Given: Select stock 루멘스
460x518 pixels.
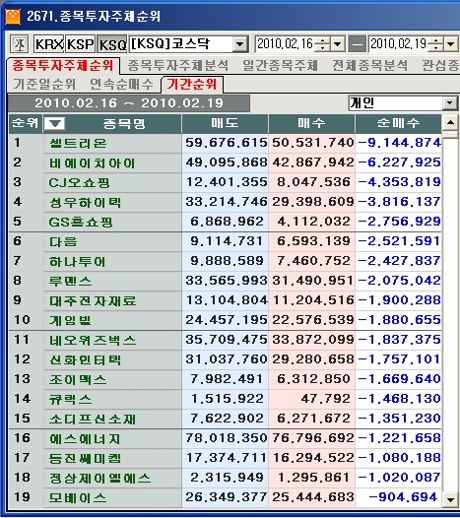Looking at the screenshot, I should coord(70,281).
